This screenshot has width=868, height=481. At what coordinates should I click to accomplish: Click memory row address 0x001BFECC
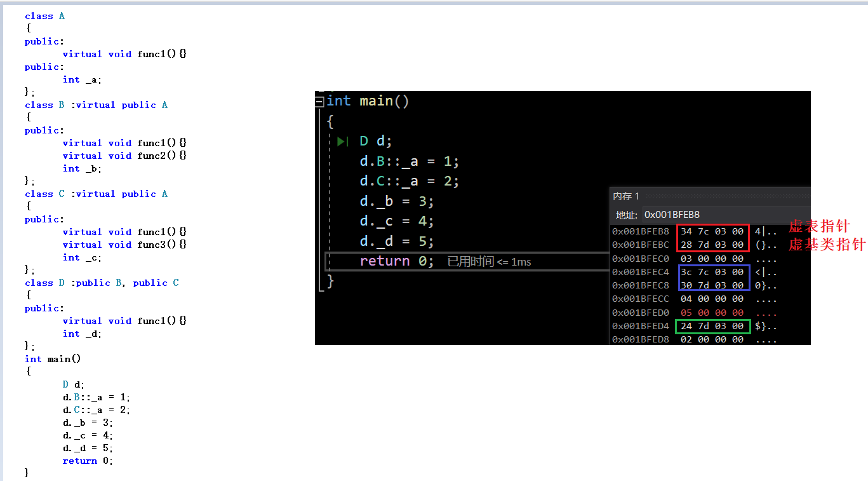[641, 299]
